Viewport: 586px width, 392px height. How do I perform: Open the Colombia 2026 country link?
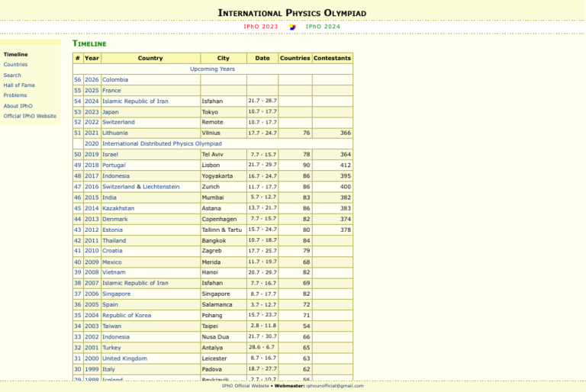(x=115, y=79)
